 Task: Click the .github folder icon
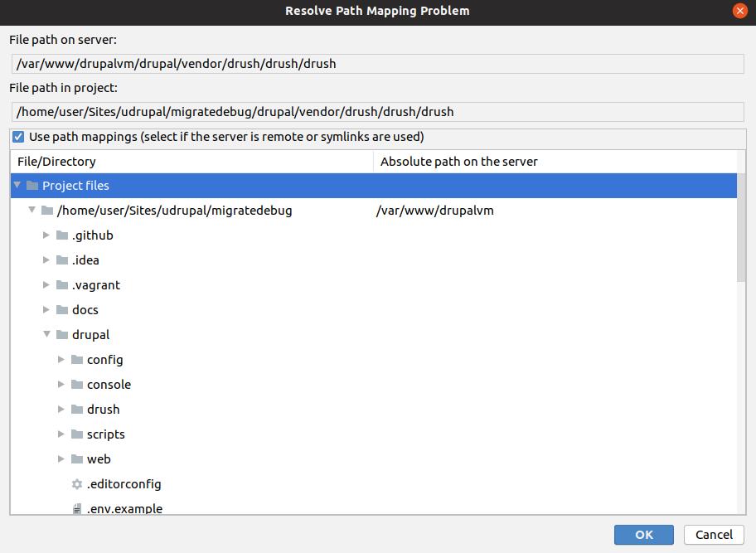[62, 235]
